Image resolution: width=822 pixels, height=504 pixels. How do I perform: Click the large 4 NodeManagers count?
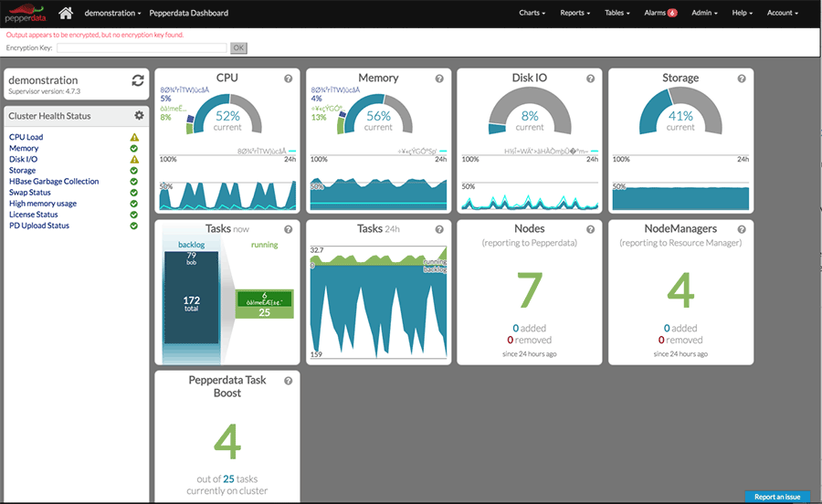click(x=680, y=290)
